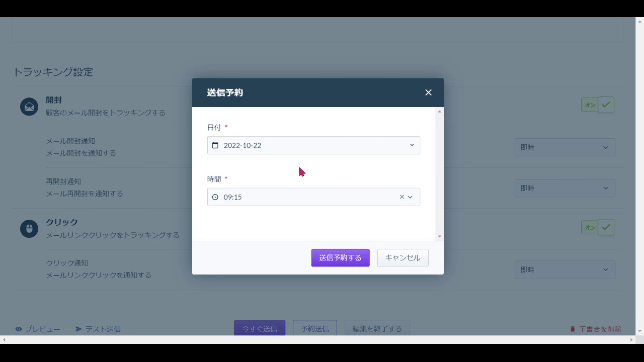Click the horizontal scrollbar left arrow
The height and width of the screenshot is (362, 644).
(x=4, y=340)
